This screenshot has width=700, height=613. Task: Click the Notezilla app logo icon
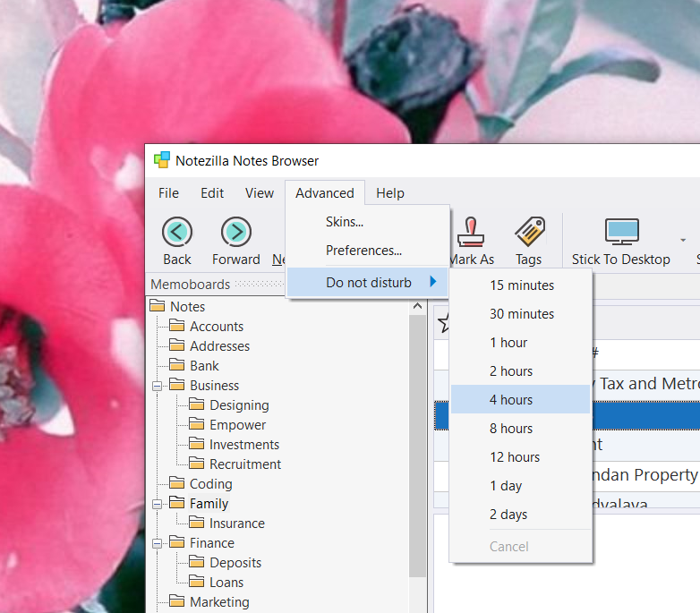coord(162,160)
